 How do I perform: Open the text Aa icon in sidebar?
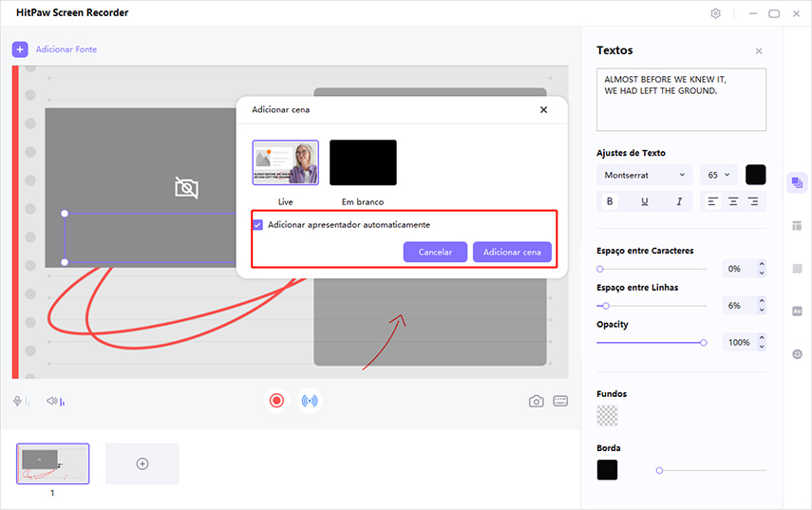[x=797, y=312]
